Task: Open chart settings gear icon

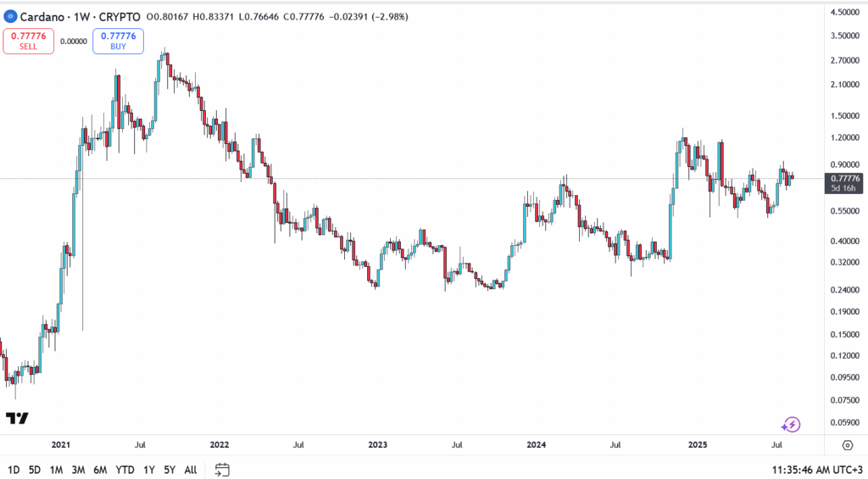Action: click(847, 445)
